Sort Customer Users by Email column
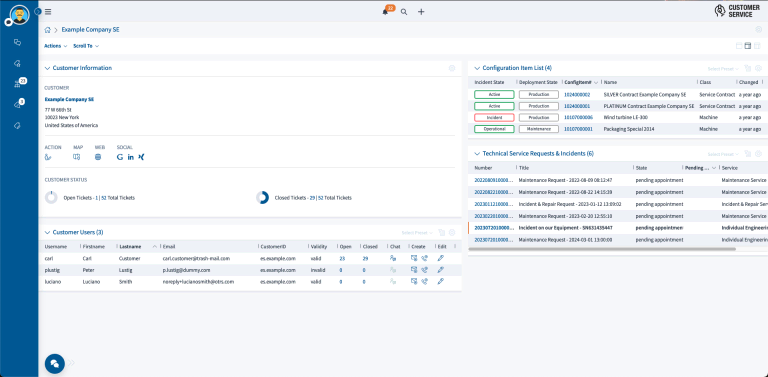 (169, 247)
